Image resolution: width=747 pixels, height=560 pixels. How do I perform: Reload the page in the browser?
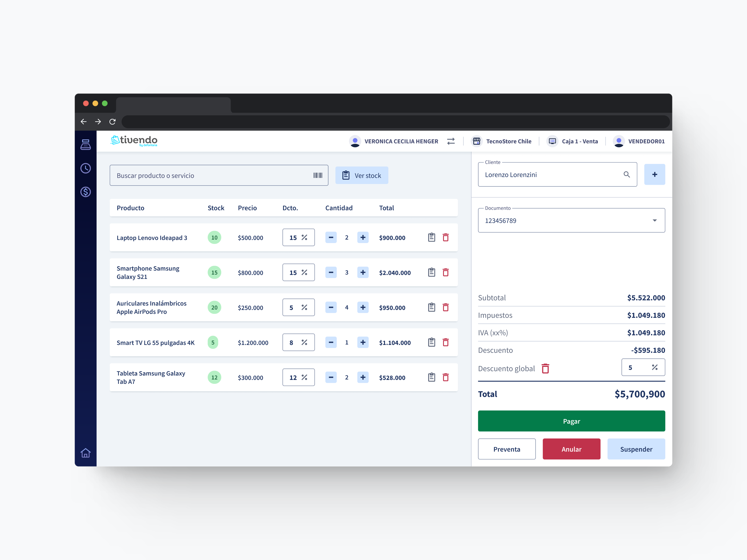112,122
